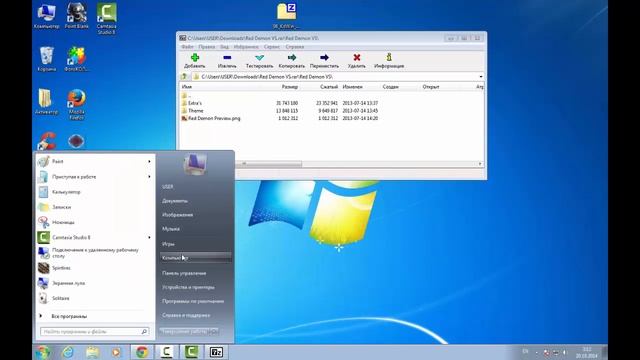Click Завершение работы shutdown button
This screenshot has height=360, width=640.
point(184,332)
